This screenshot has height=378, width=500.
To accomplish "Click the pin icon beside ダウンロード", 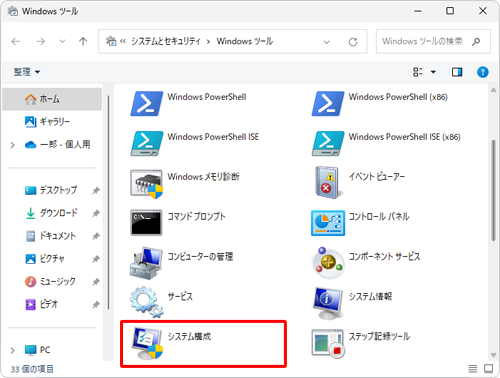I will click(x=96, y=213).
